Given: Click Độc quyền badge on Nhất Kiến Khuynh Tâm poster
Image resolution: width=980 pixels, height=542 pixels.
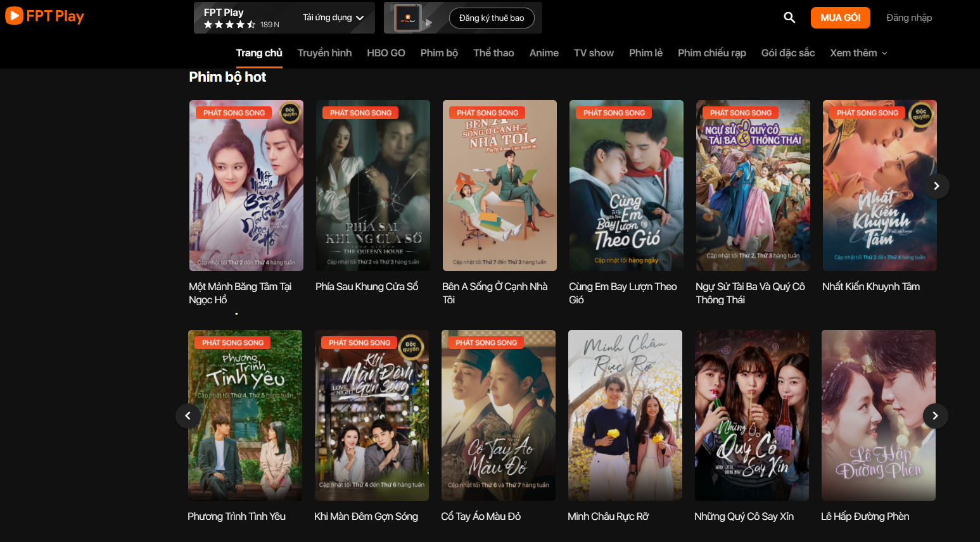Looking at the screenshot, I should pyautogui.click(x=921, y=115).
